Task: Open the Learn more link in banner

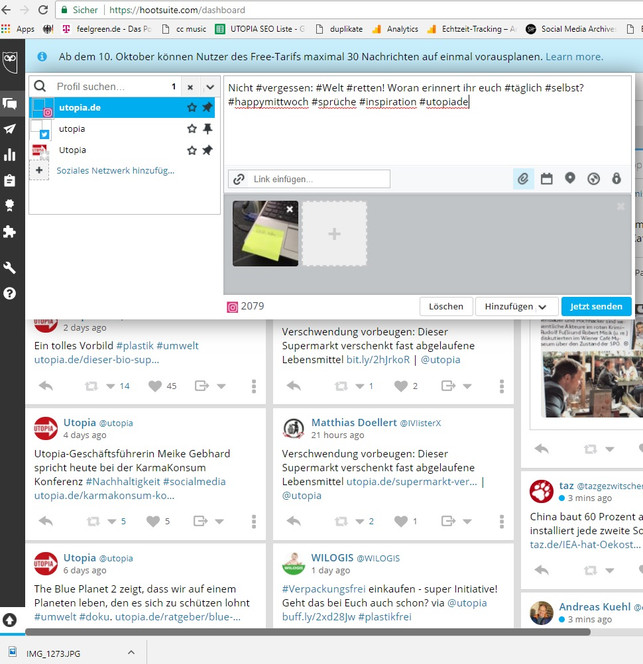Action: pos(574,57)
